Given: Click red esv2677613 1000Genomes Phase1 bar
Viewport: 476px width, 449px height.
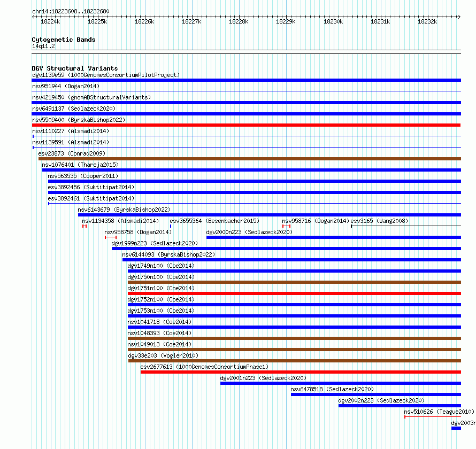Looking at the screenshot, I should point(301,372).
